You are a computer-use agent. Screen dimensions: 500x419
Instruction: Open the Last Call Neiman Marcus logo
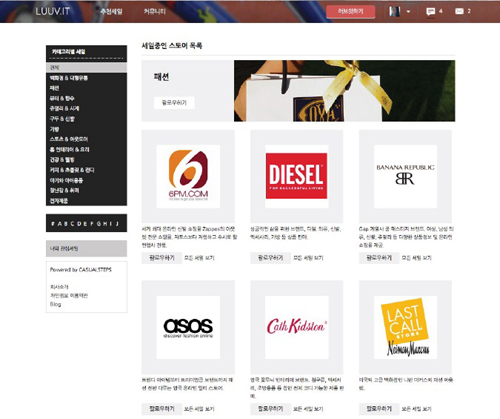pos(405,327)
